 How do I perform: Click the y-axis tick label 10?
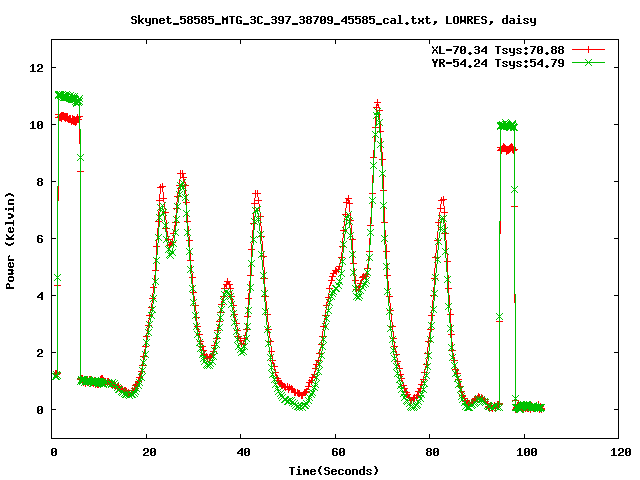(36, 125)
